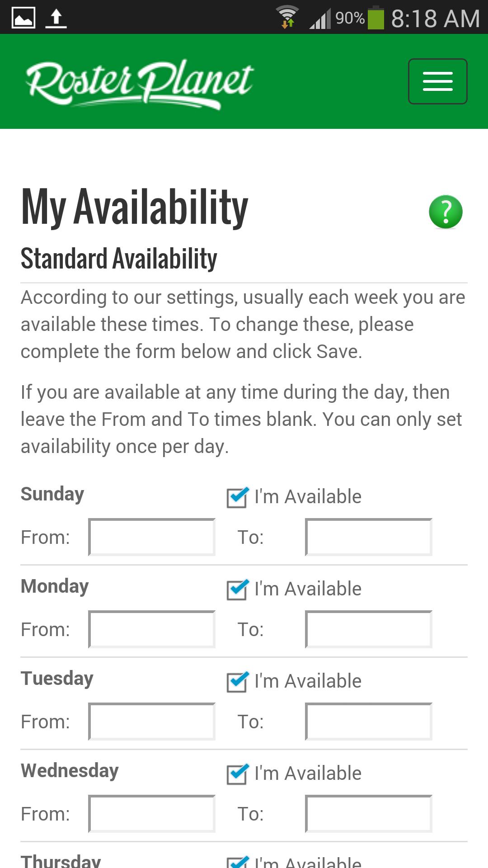Uncheck Sunday's I'm Available checkbox

(237, 497)
